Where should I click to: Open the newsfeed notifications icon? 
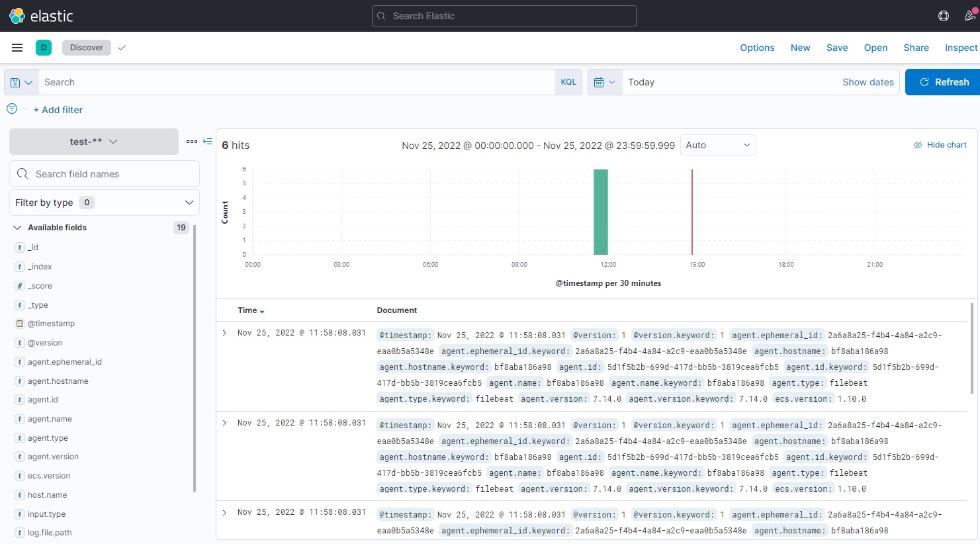970,16
